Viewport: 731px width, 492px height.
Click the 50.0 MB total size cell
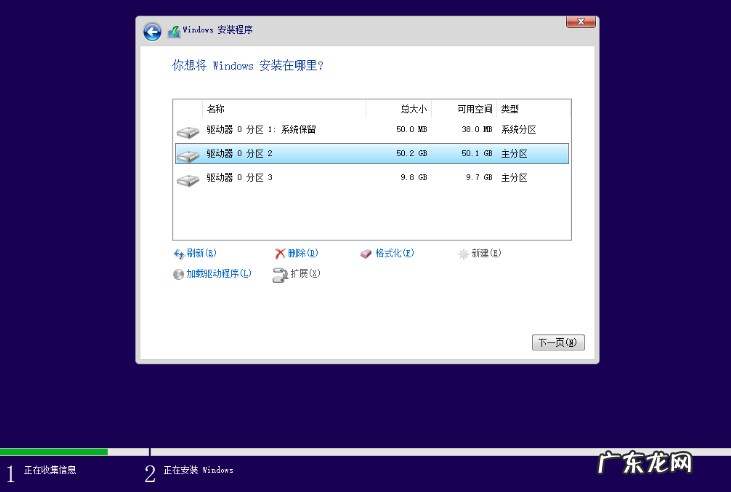click(x=412, y=129)
